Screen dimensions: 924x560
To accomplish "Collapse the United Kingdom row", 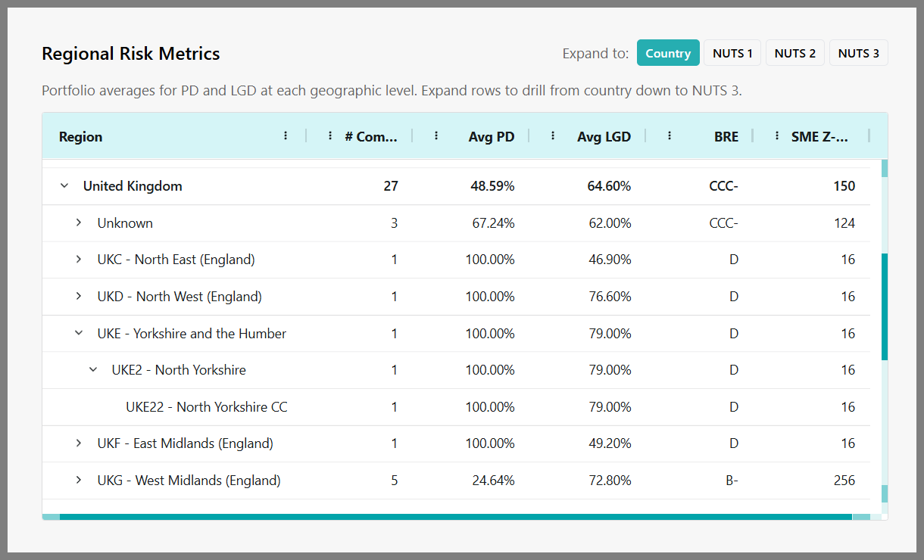I will pos(64,185).
